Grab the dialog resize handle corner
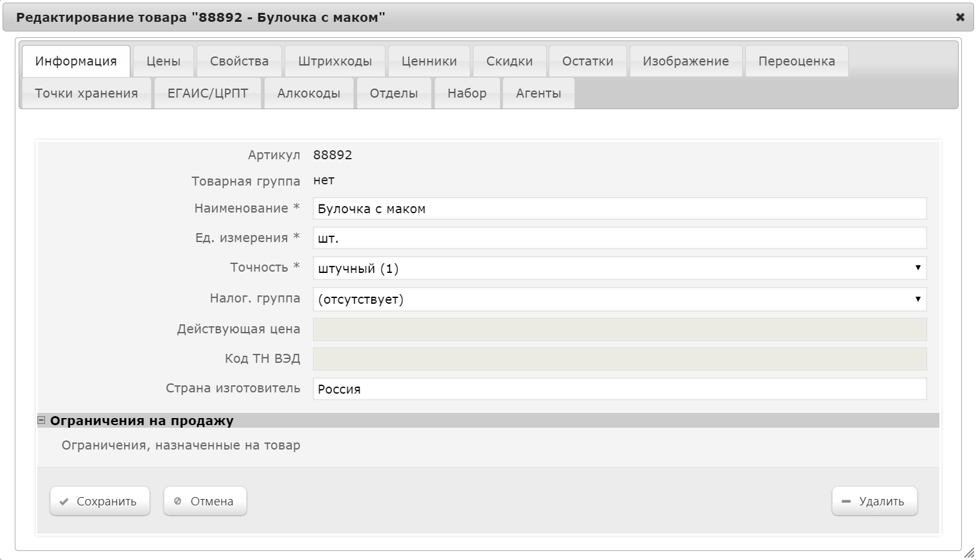Image resolution: width=976 pixels, height=560 pixels. (969, 552)
